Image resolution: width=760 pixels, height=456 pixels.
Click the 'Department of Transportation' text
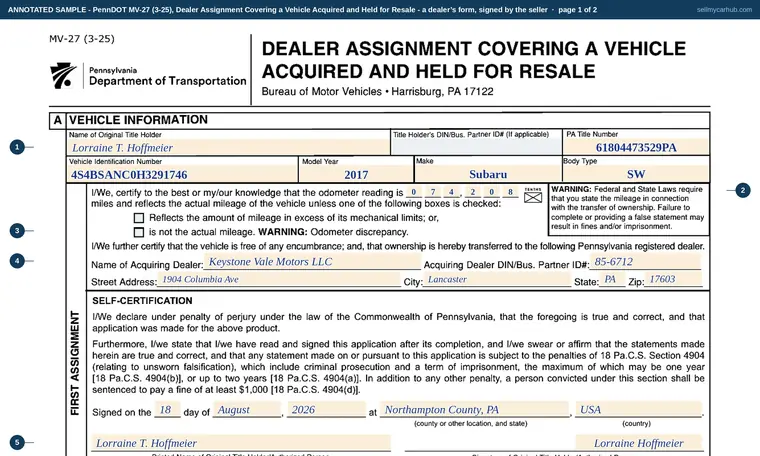click(168, 81)
